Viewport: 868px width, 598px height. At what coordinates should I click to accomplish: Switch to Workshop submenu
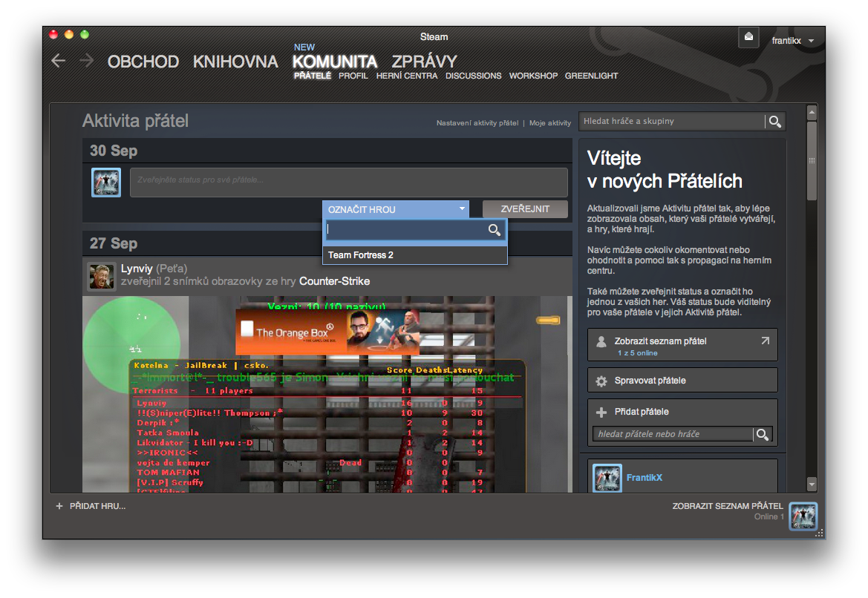click(x=532, y=76)
